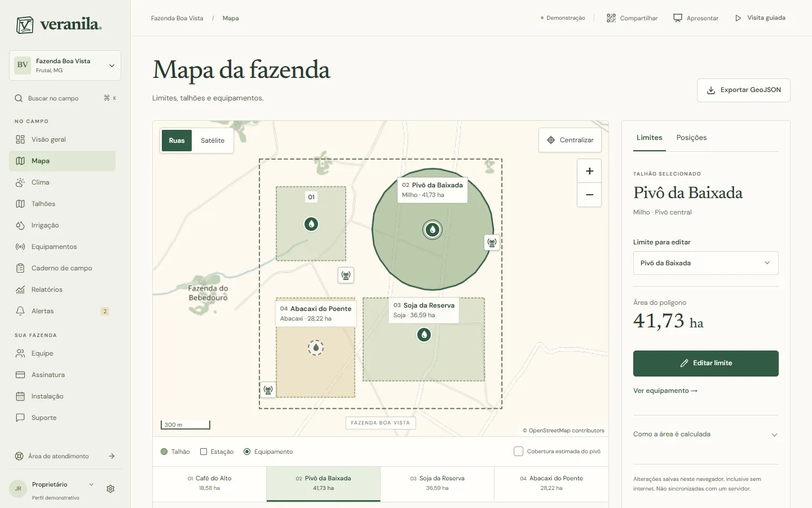Switch map to Ruas view

pos(176,141)
